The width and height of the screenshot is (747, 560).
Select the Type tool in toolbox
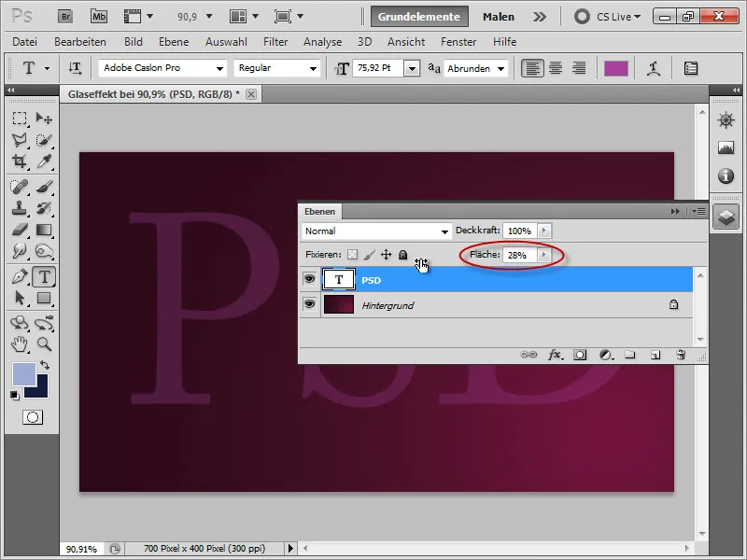click(x=44, y=276)
